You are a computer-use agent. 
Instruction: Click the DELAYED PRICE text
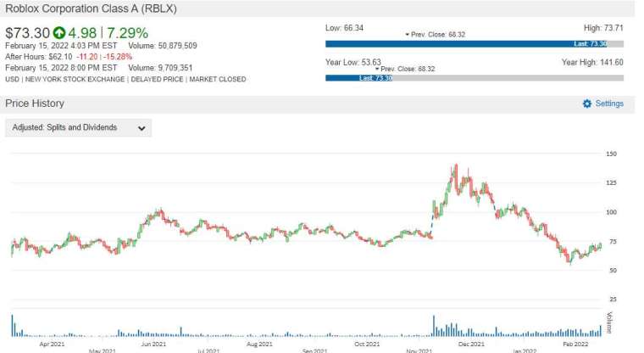157,80
